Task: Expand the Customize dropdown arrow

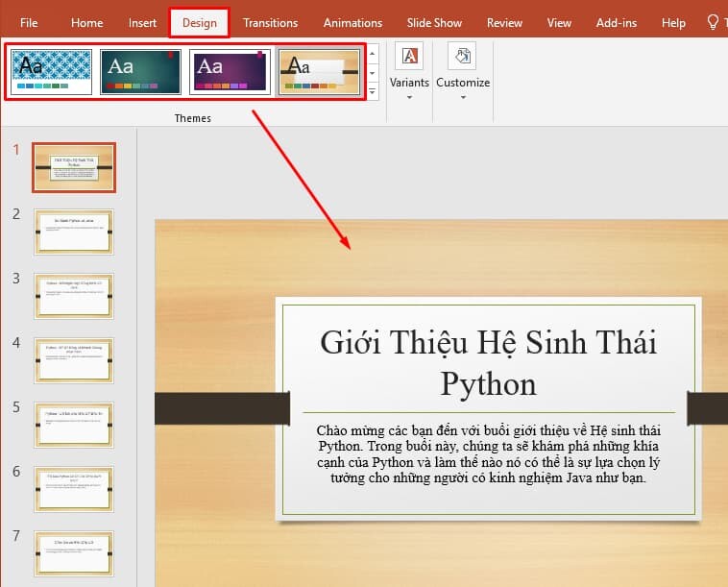Action: (x=463, y=97)
